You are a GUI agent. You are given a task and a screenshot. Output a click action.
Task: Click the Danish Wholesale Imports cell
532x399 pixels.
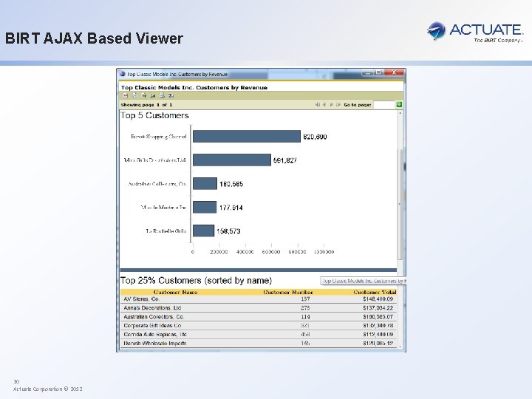[155, 343]
